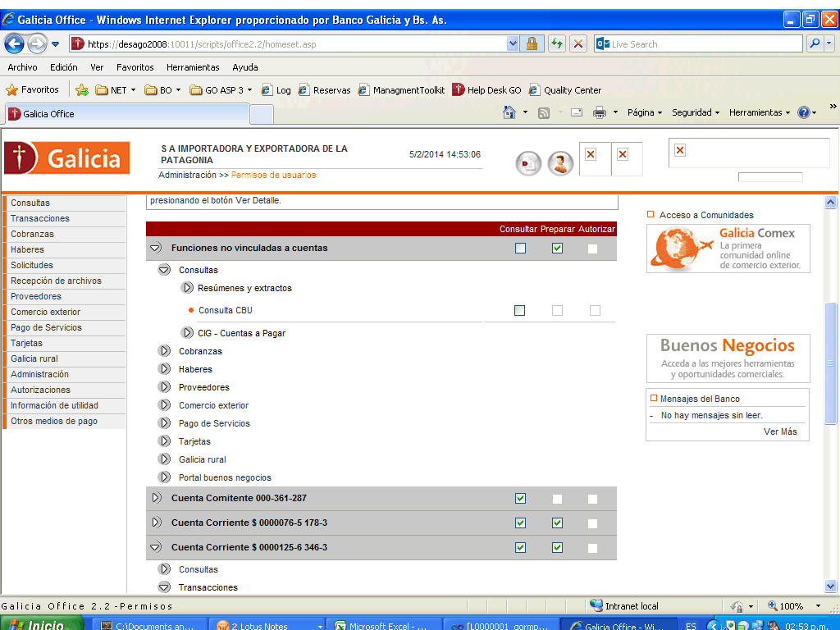The width and height of the screenshot is (840, 630).
Task: Uncheck Preparar for Funciones no vinculadas a cuentas
Action: point(557,248)
